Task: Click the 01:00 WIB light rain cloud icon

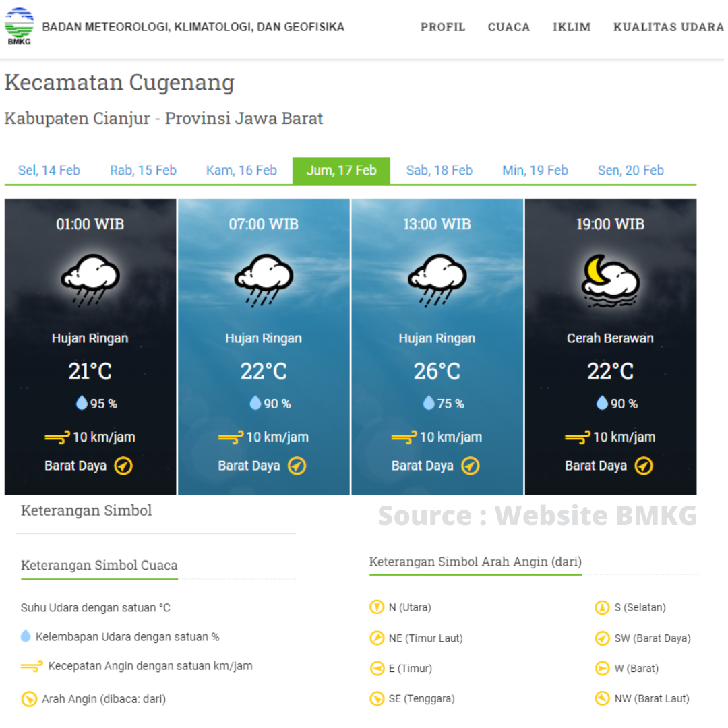Action: click(90, 279)
